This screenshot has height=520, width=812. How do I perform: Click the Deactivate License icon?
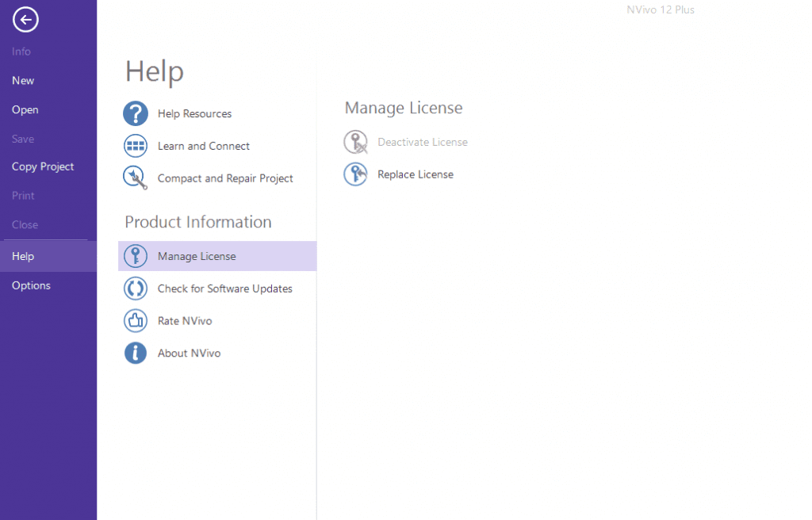356,142
